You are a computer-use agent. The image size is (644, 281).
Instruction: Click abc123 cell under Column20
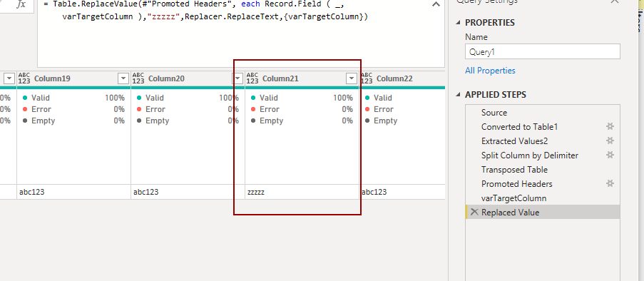[x=188, y=192]
